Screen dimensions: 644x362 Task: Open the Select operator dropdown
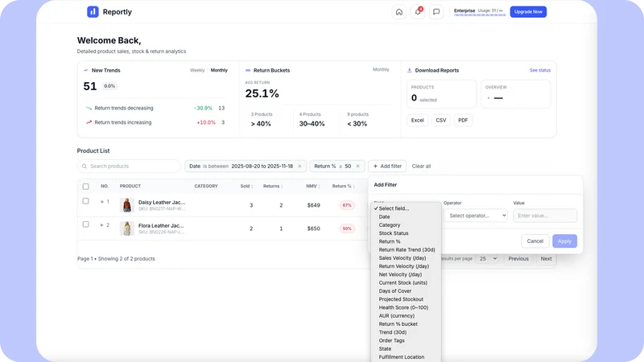[x=475, y=216]
